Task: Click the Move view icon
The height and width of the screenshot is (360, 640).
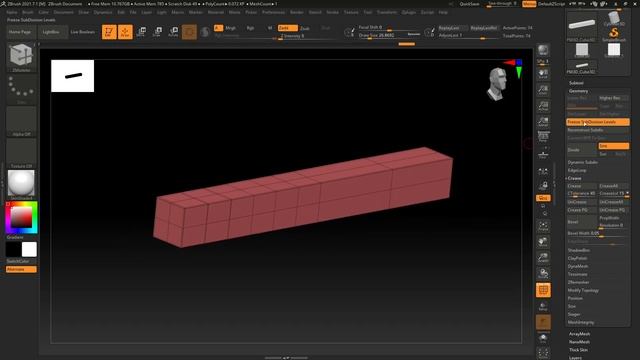Action: coord(543,242)
